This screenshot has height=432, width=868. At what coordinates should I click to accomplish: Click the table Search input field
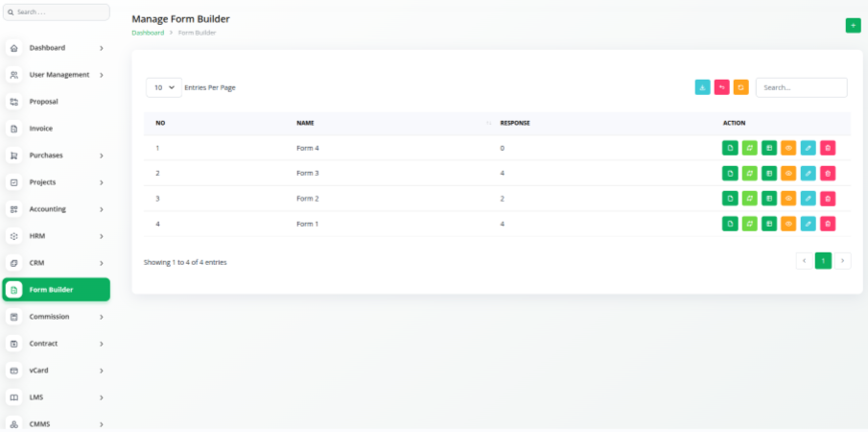pyautogui.click(x=801, y=87)
